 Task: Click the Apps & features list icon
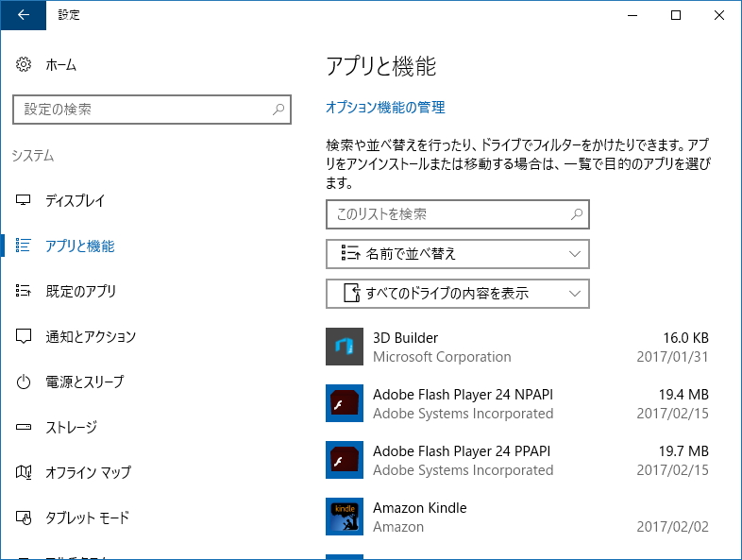[24, 246]
